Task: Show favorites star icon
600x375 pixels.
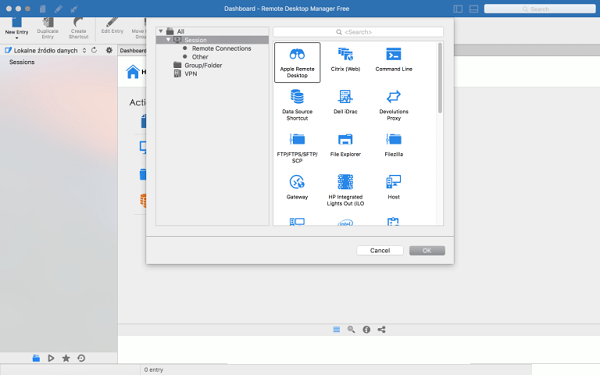Action: [x=66, y=358]
